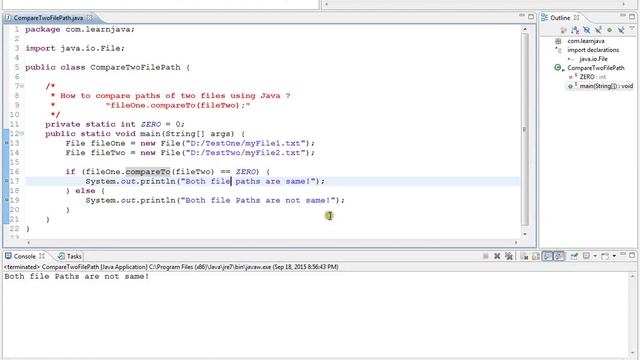Click "package com.learnjava;" on line 1
This screenshot has width=640, height=360.
pos(80,29)
